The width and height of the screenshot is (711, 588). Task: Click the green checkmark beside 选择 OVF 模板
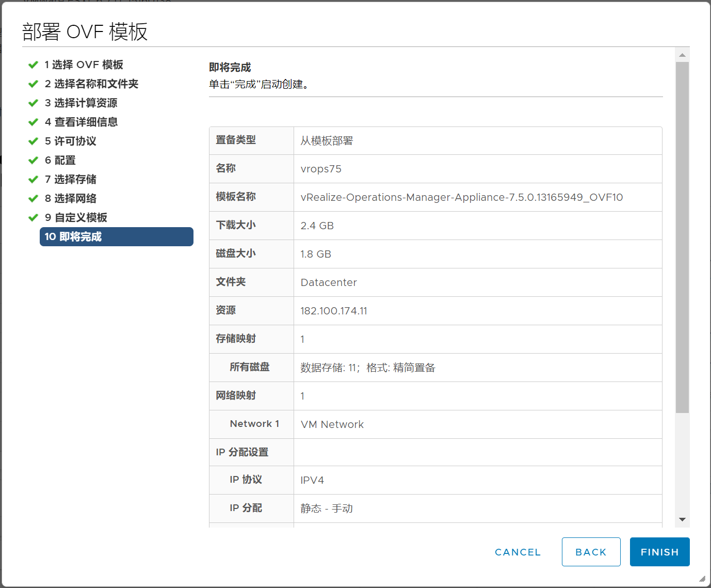33,65
